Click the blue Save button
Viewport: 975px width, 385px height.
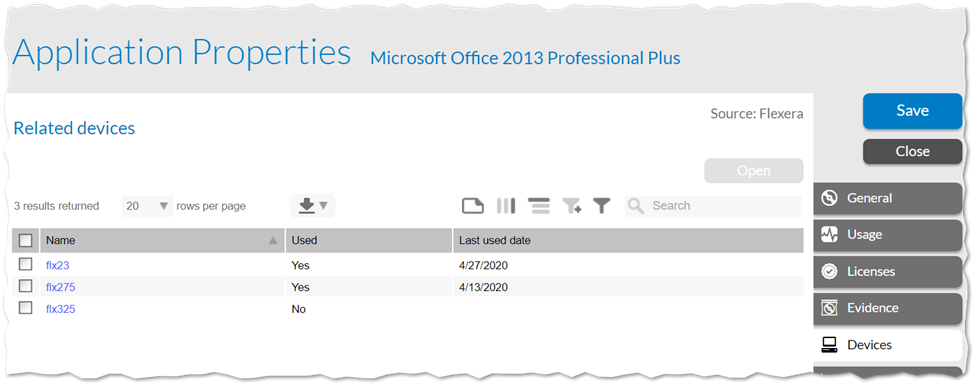pos(912,111)
